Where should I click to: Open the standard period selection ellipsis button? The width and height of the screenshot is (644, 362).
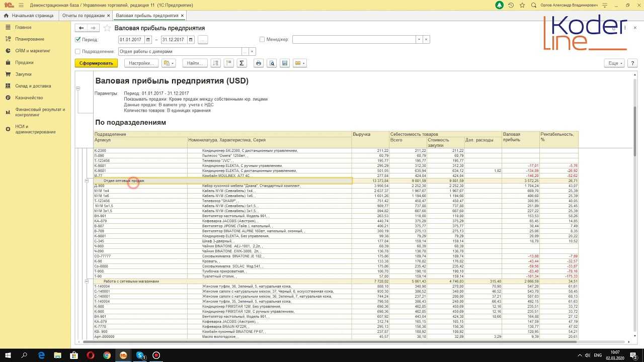coord(203,40)
